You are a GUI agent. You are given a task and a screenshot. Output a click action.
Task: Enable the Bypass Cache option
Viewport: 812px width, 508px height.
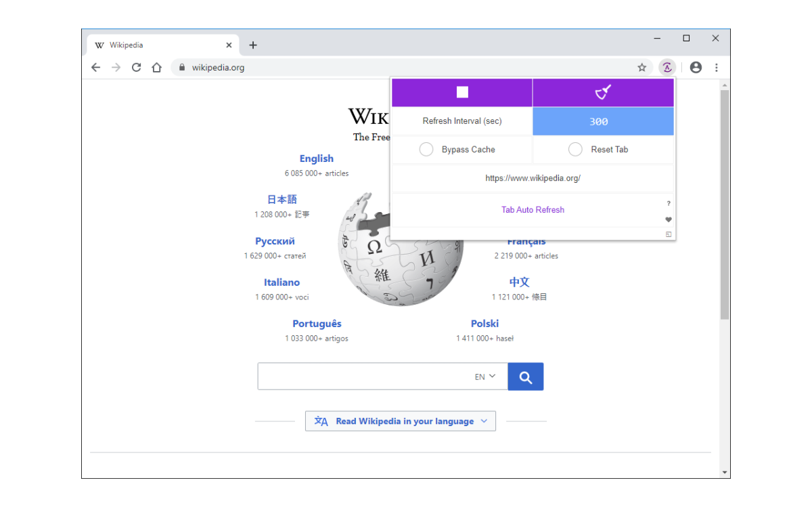coord(426,150)
